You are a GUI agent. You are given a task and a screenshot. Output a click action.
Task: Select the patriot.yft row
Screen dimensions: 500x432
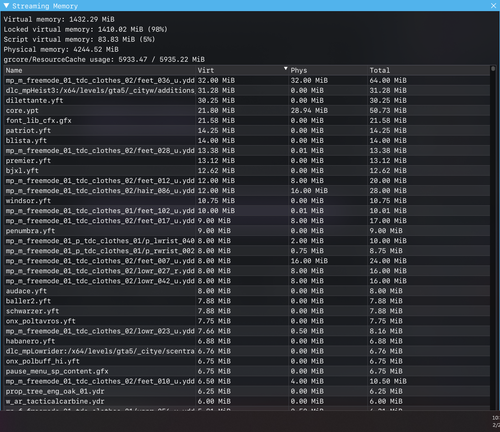click(247, 130)
